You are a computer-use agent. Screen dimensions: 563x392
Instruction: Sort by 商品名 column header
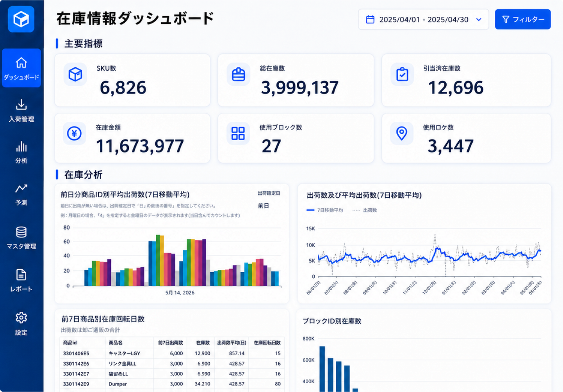click(x=116, y=342)
